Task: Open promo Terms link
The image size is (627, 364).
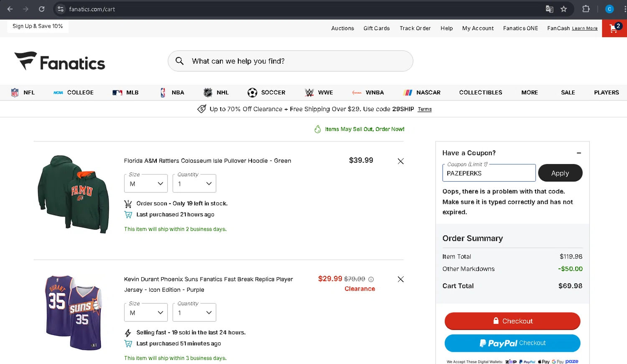Action: tap(425, 109)
